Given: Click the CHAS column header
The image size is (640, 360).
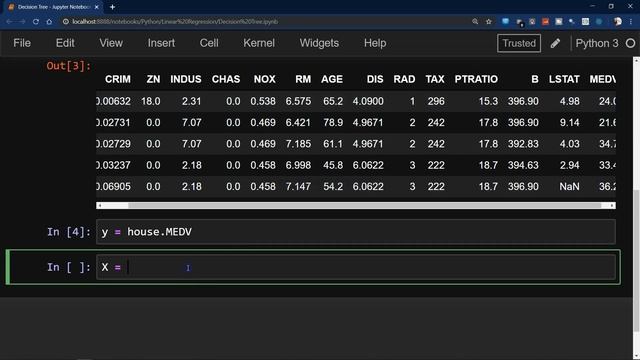Looking at the screenshot, I should point(226,79).
